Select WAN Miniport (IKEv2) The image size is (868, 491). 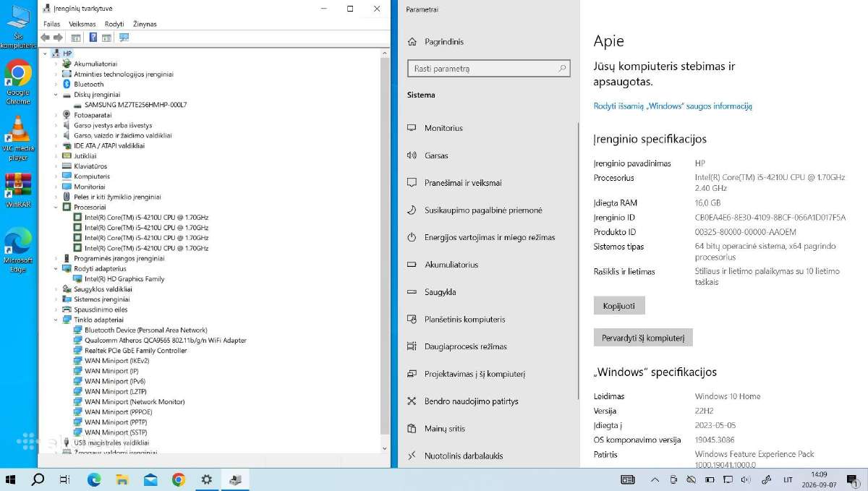click(116, 360)
